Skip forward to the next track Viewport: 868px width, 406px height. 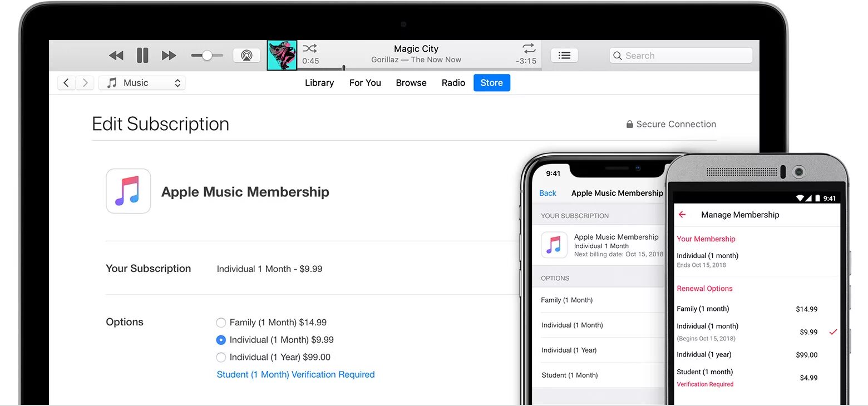[169, 56]
